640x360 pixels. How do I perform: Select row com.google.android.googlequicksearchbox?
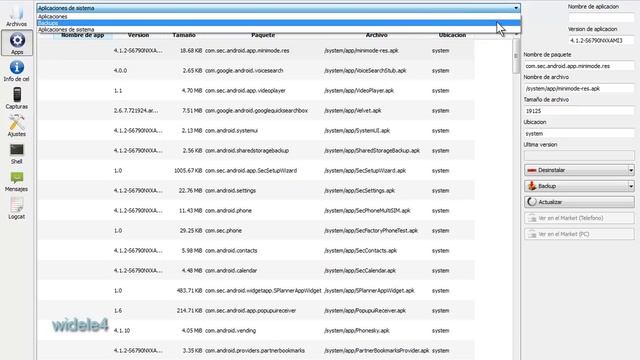tap(256, 111)
